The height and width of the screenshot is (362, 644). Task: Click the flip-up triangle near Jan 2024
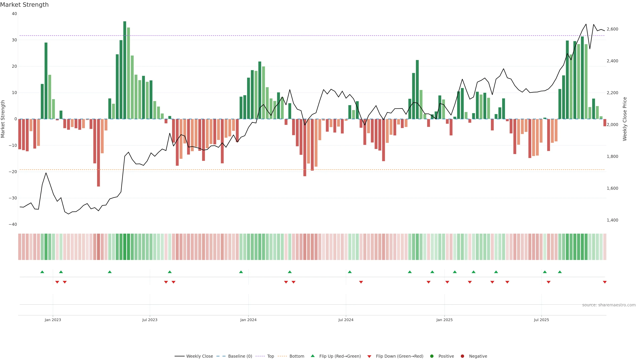pos(241,272)
